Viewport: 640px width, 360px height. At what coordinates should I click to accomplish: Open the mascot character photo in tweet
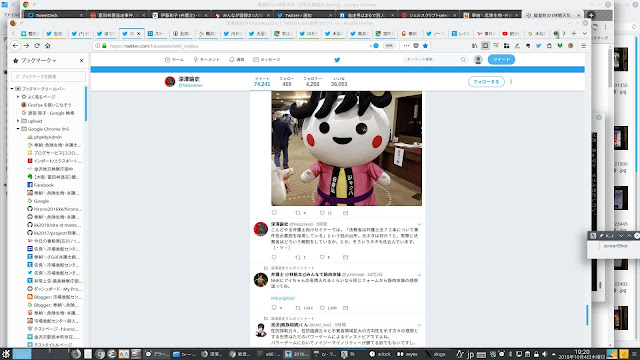pyautogui.click(x=347, y=148)
